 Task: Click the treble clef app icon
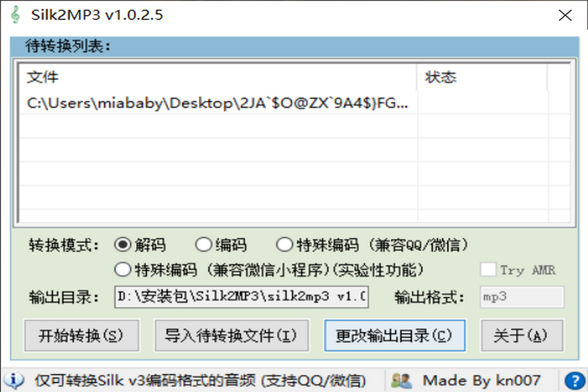(16, 15)
